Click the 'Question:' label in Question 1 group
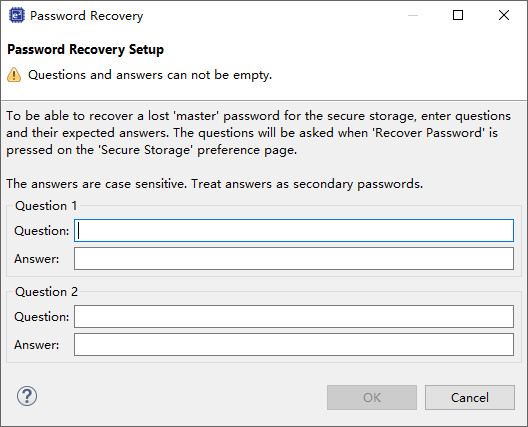528x427 pixels. point(42,231)
